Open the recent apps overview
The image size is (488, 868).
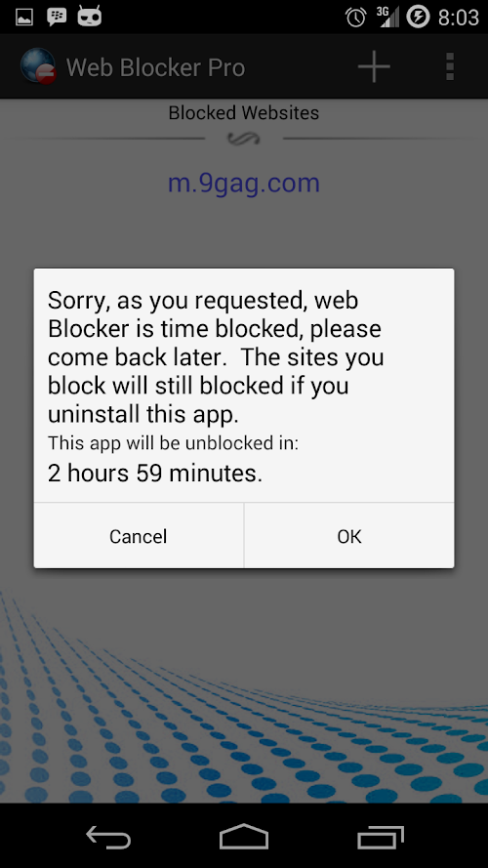(x=380, y=836)
